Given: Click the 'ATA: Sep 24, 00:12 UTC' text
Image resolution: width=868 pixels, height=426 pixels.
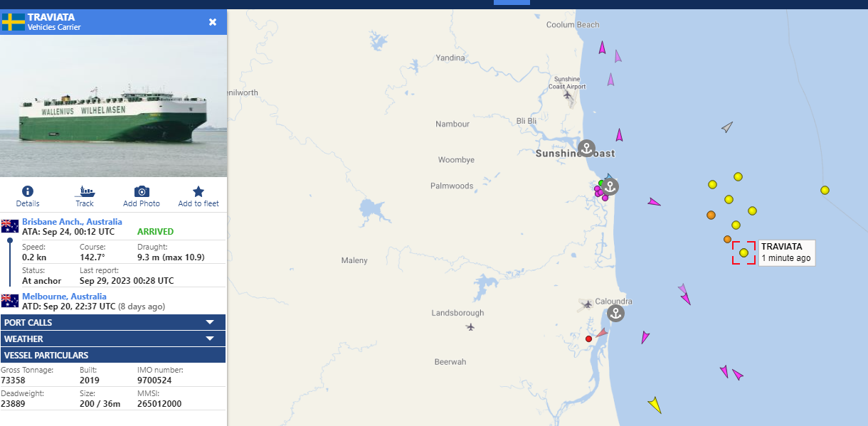Looking at the screenshot, I should 68,232.
